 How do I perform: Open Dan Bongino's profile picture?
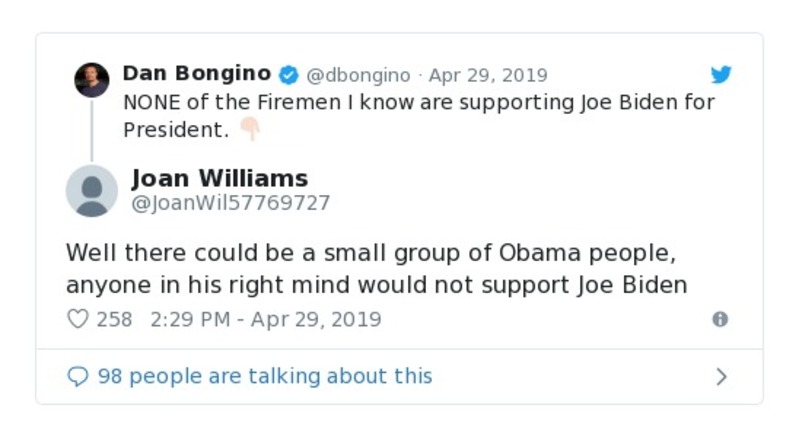(x=92, y=79)
